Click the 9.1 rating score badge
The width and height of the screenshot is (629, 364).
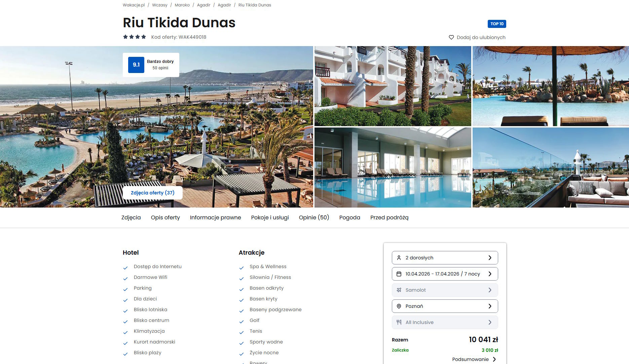pos(136,65)
